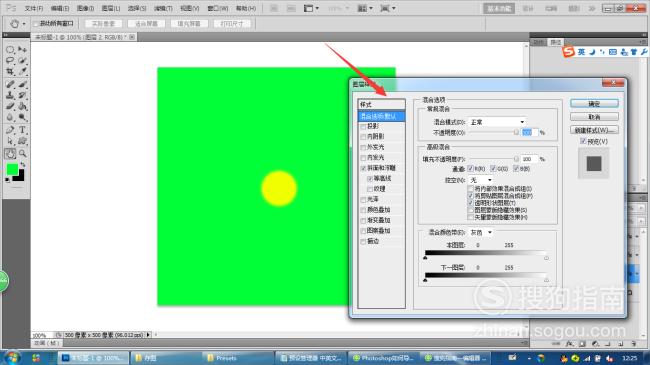Expand the 混合颜色带 gray dropdown

(481, 232)
